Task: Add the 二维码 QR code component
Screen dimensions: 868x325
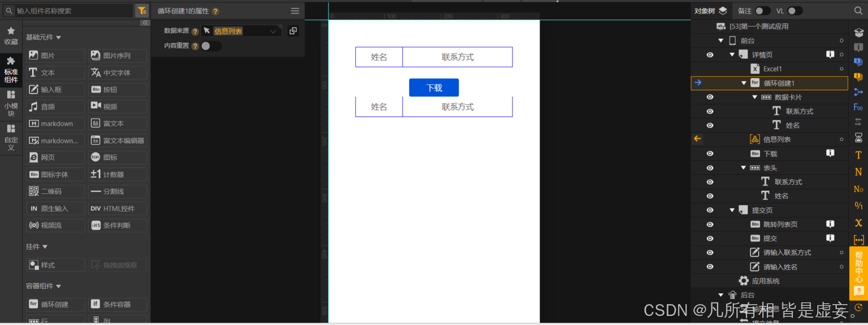Action: (x=55, y=191)
